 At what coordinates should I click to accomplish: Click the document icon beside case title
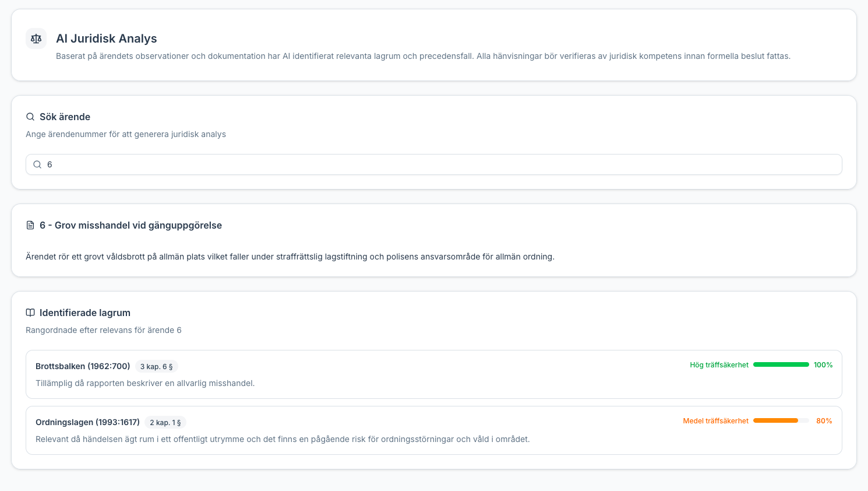click(x=30, y=225)
